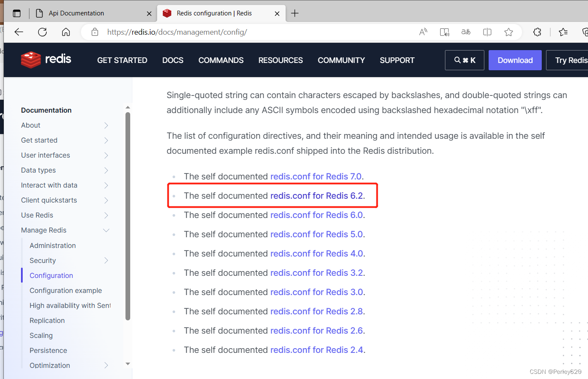Open redis.conf for Redis 7.0 link
The width and height of the screenshot is (588, 379).
(316, 176)
